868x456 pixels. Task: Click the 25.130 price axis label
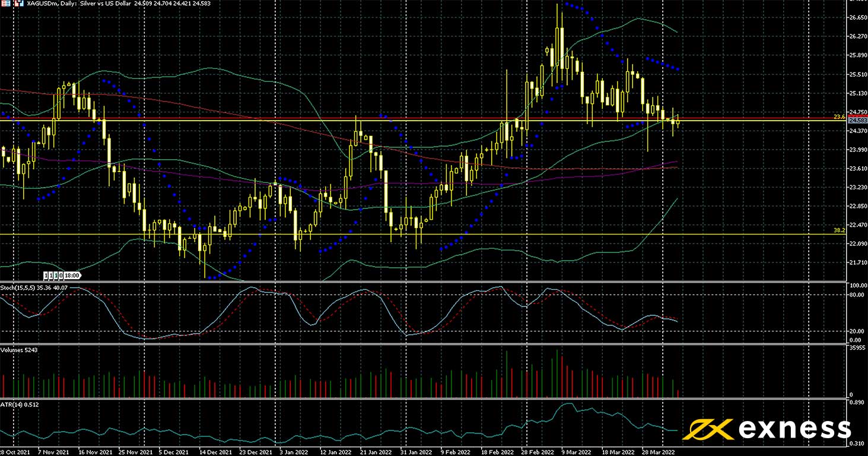[x=857, y=93]
